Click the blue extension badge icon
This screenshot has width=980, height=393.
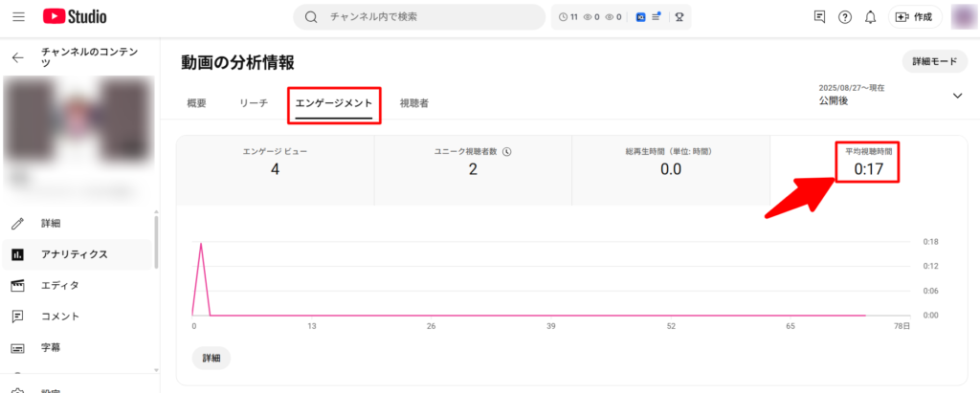640,17
